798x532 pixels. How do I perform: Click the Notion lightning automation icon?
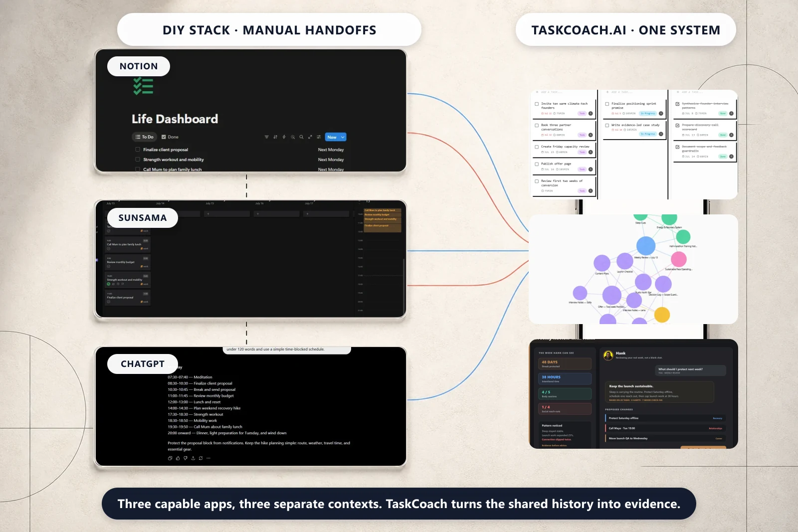[x=284, y=137]
